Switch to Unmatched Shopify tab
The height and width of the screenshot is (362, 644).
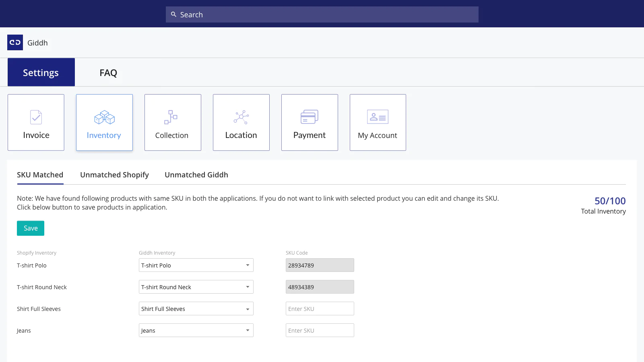[x=114, y=175]
